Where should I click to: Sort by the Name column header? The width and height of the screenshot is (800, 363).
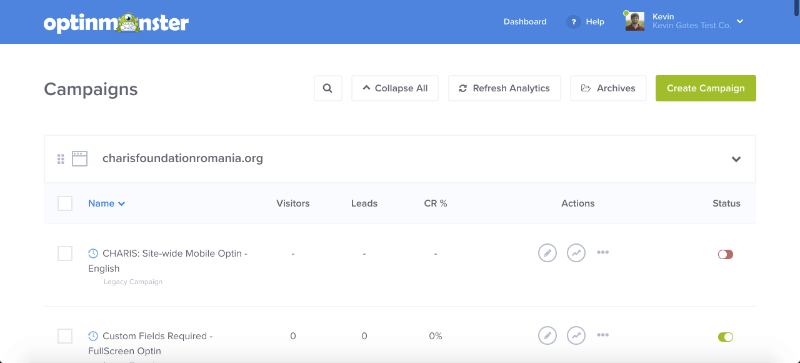[107, 203]
